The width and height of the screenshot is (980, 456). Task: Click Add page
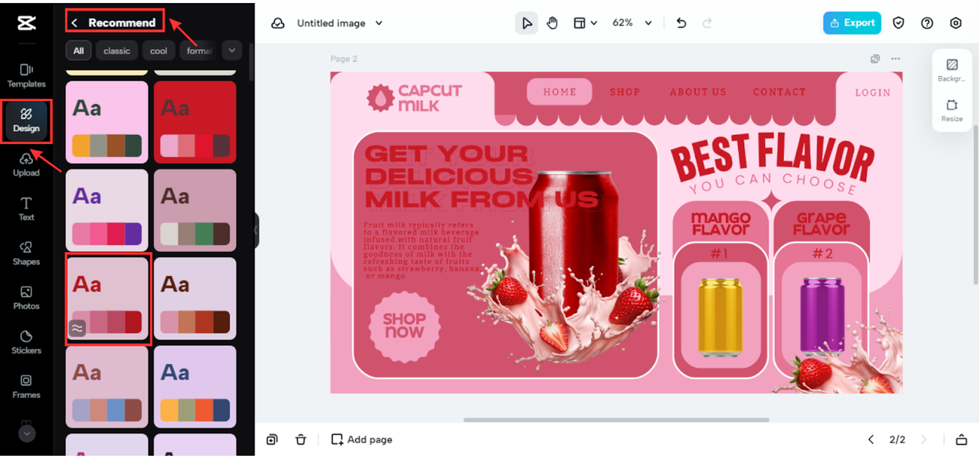coord(361,439)
